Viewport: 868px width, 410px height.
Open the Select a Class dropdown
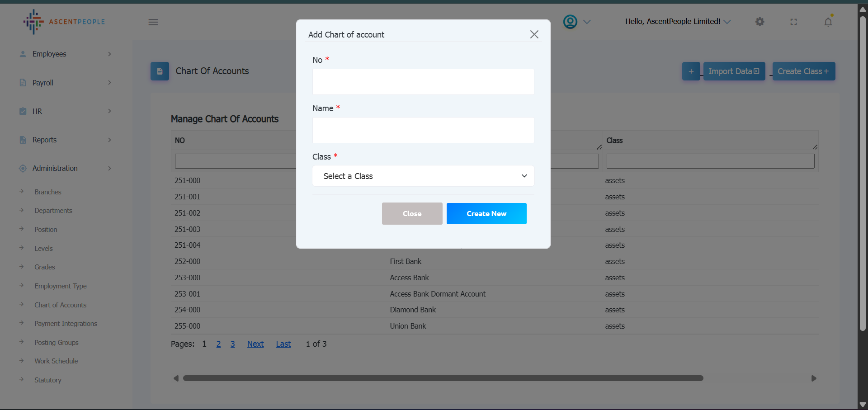tap(423, 176)
